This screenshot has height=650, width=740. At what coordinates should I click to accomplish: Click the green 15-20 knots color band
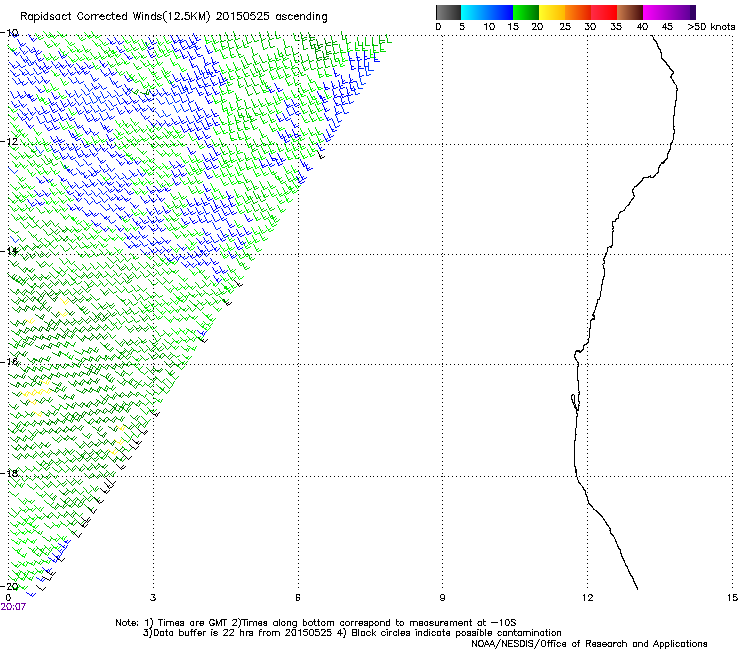pos(526,12)
